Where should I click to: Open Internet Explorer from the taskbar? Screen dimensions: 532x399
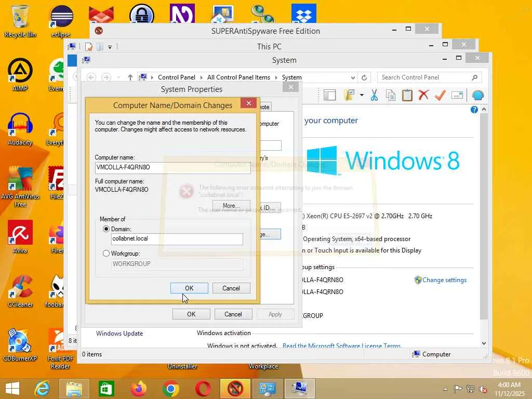(x=42, y=389)
